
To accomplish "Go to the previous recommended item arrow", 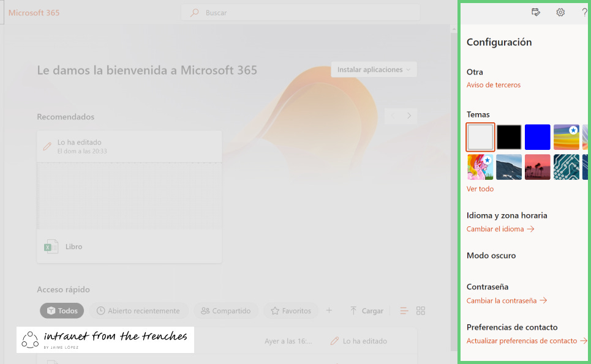I will 393,116.
